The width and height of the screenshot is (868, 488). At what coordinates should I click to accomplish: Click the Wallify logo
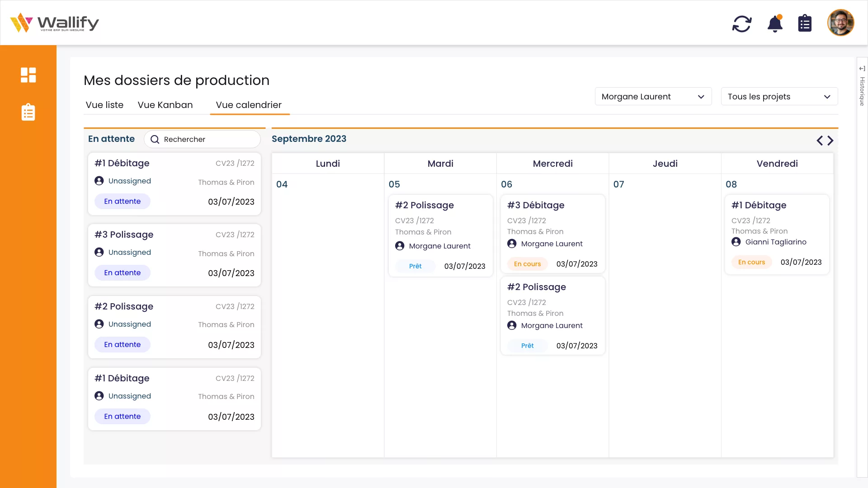(x=54, y=23)
